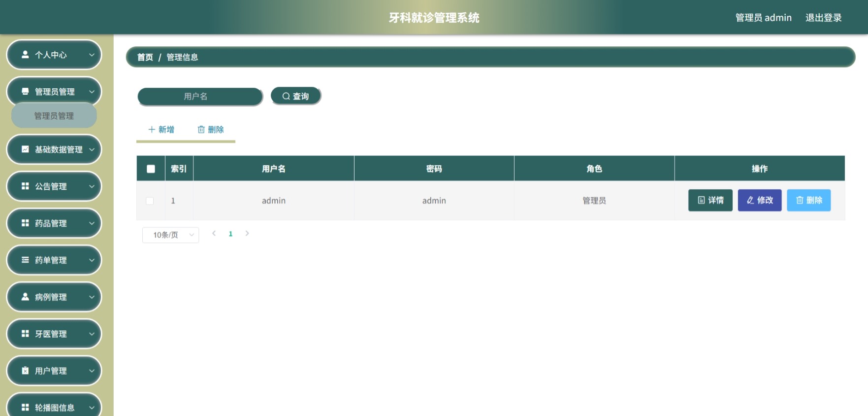Open the 牙医管理 menu label
The height and width of the screenshot is (416, 868).
tap(51, 334)
